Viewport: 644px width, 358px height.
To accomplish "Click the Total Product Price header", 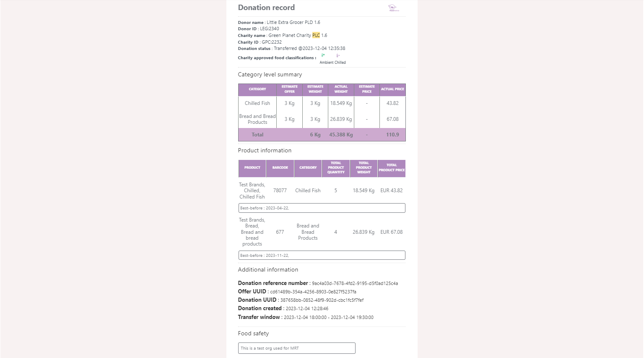I will (392, 167).
